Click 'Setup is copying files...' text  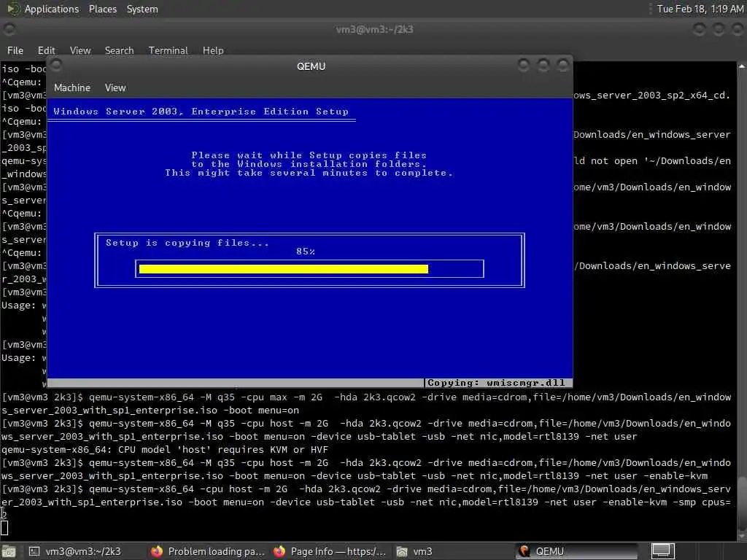[187, 243]
